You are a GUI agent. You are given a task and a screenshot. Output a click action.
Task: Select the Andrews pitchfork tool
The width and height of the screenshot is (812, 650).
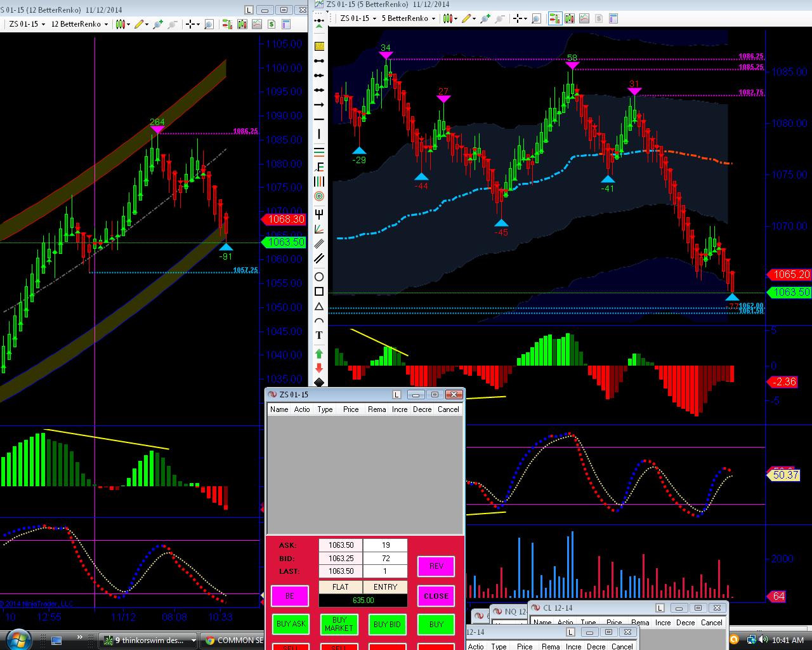pos(319,213)
